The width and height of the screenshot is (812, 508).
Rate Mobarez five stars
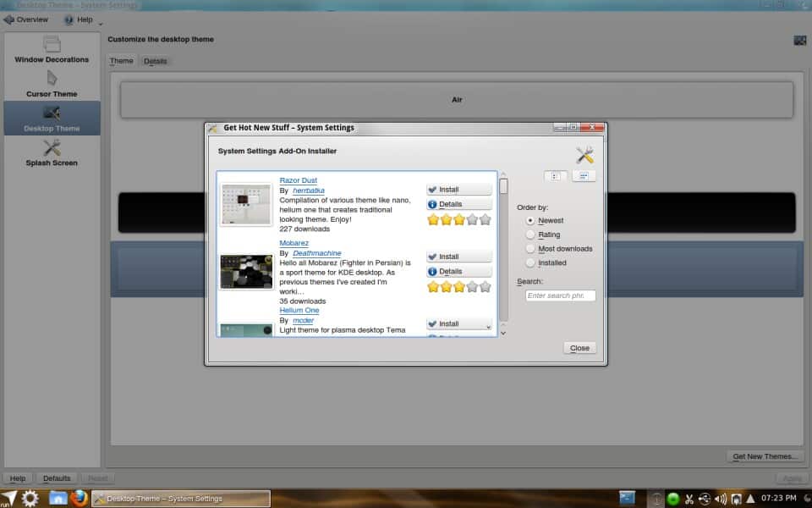pos(486,287)
